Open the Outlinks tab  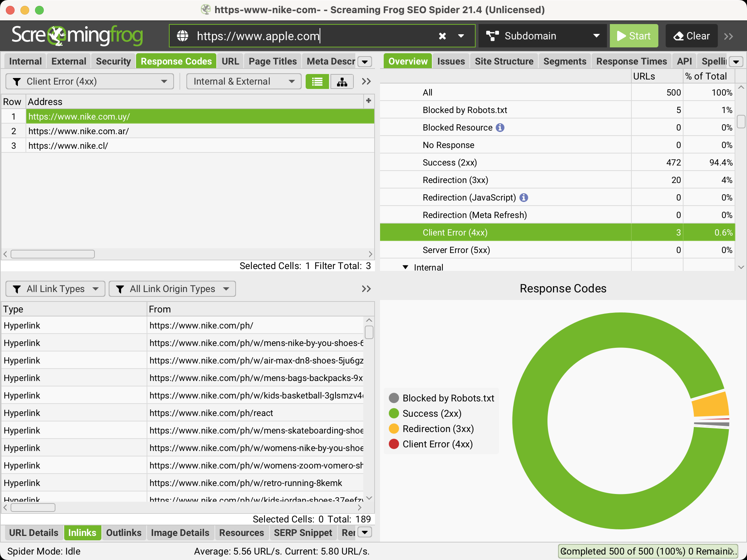tap(123, 533)
